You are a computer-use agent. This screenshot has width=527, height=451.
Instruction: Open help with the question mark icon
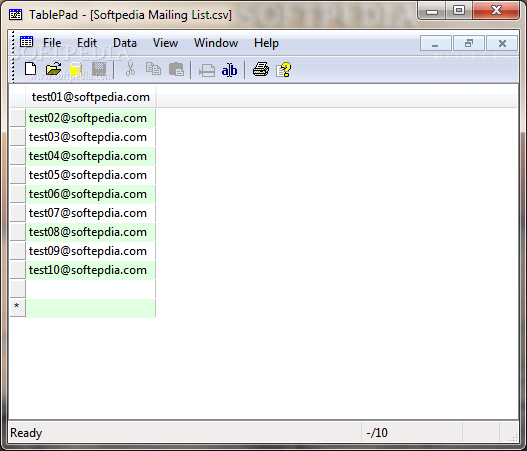(283, 70)
